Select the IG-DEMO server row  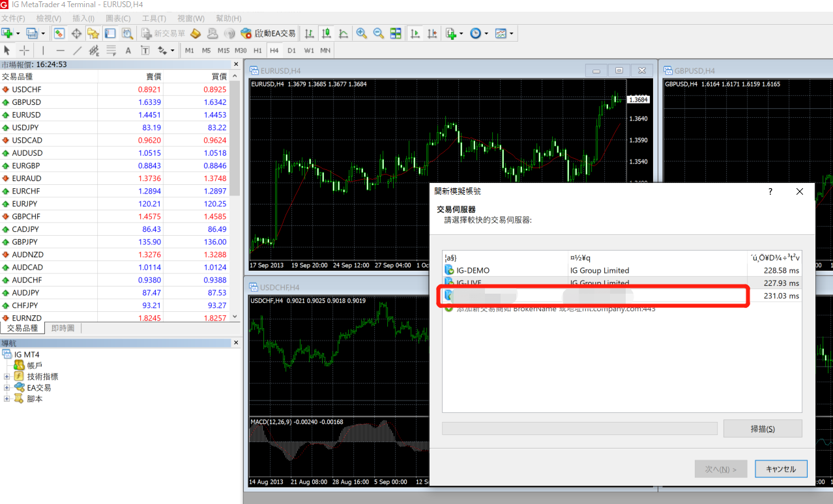622,270
